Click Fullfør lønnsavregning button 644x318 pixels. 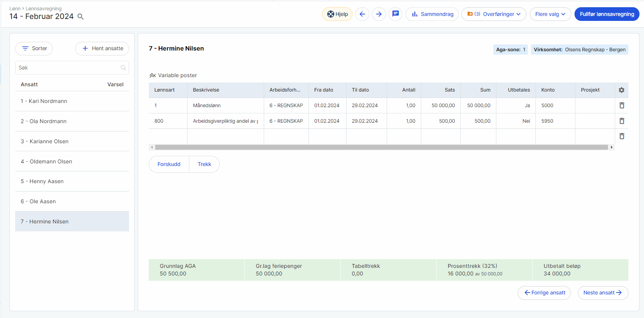pos(606,14)
